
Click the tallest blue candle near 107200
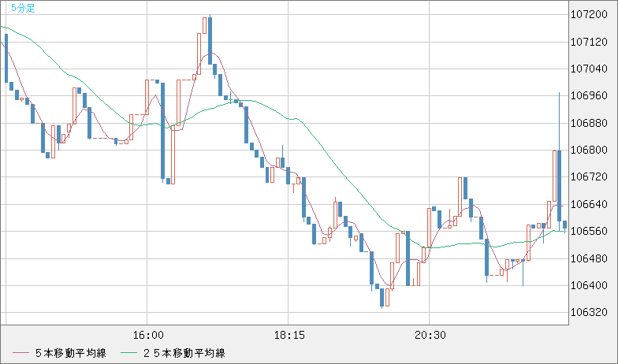click(x=210, y=41)
